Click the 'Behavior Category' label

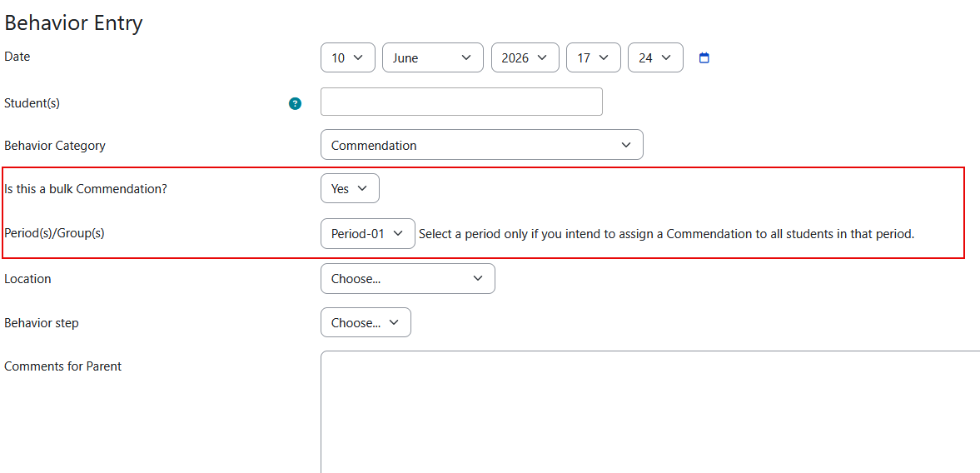tap(55, 147)
